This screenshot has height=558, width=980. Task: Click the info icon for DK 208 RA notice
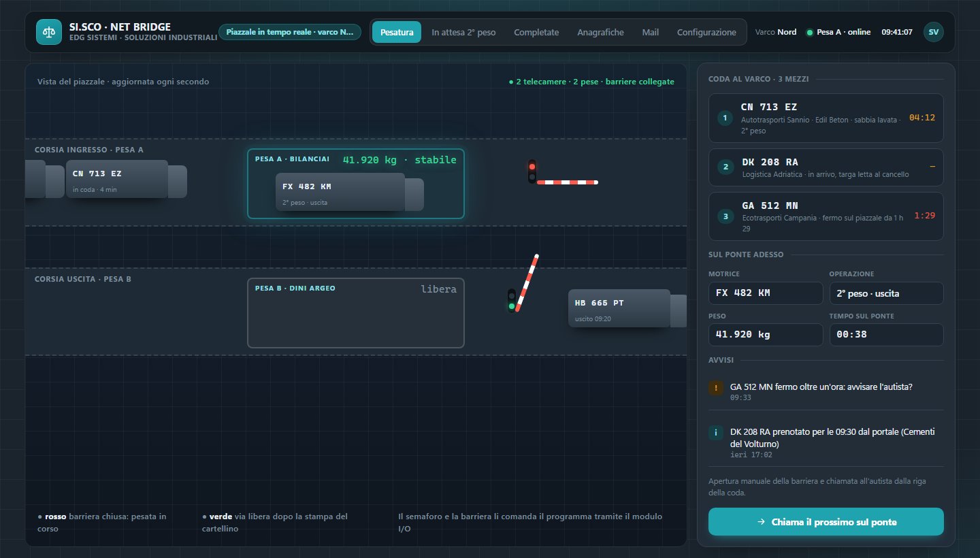coord(716,432)
